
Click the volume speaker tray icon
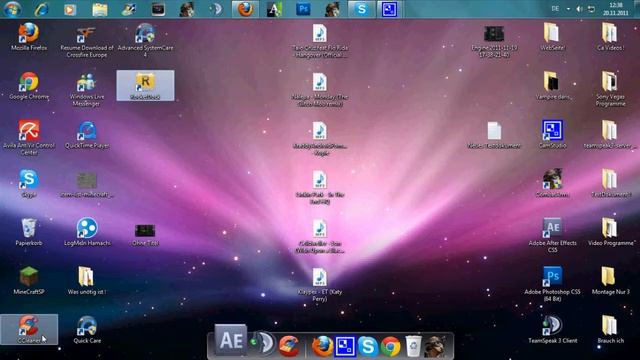coord(580,9)
